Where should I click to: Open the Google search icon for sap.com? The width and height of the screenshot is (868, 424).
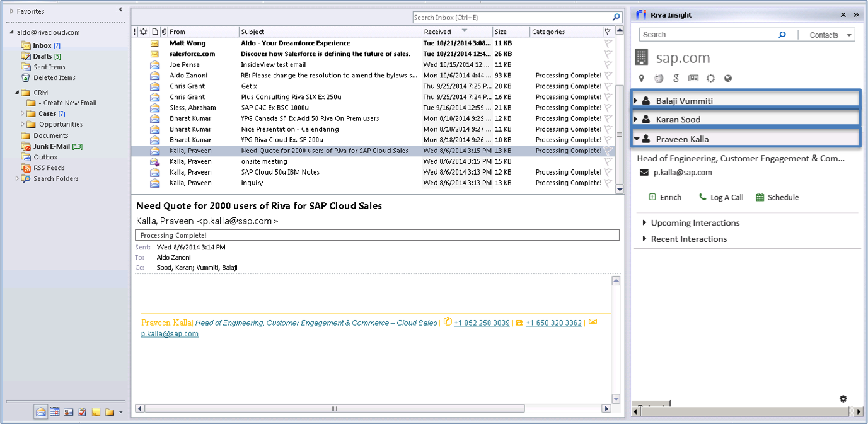pos(676,78)
